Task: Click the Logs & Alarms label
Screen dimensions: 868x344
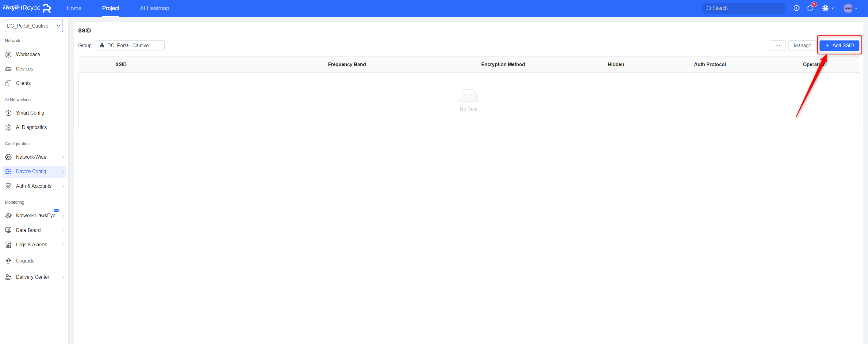Action: (31, 244)
